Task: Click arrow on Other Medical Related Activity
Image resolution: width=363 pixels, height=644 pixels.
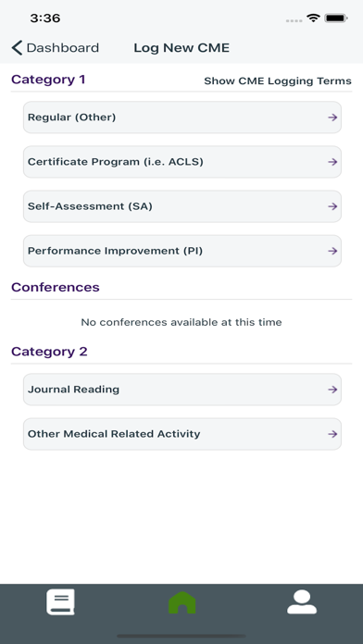Action: pos(332,434)
